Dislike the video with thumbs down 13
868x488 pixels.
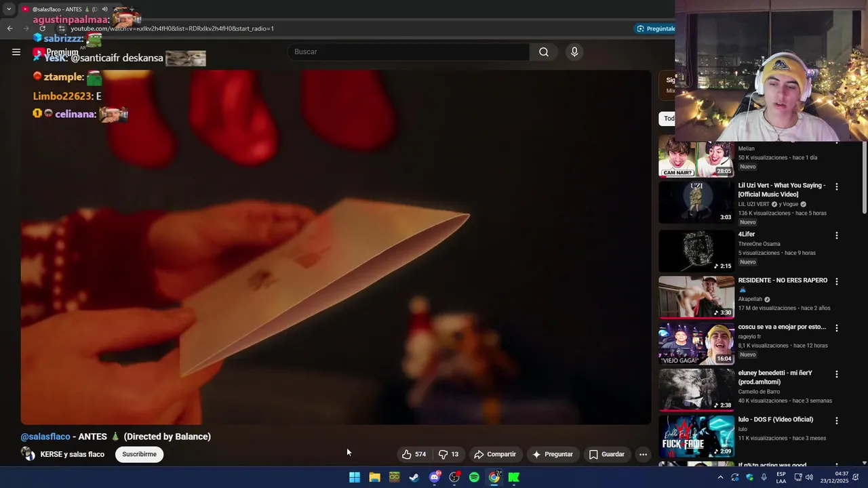(x=448, y=454)
